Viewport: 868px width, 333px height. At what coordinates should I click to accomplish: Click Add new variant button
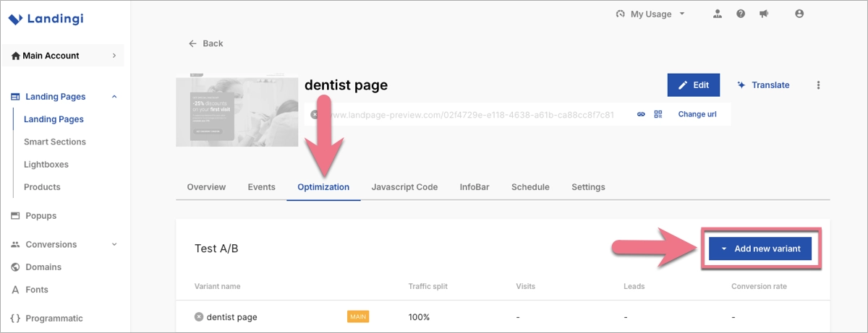(760, 248)
